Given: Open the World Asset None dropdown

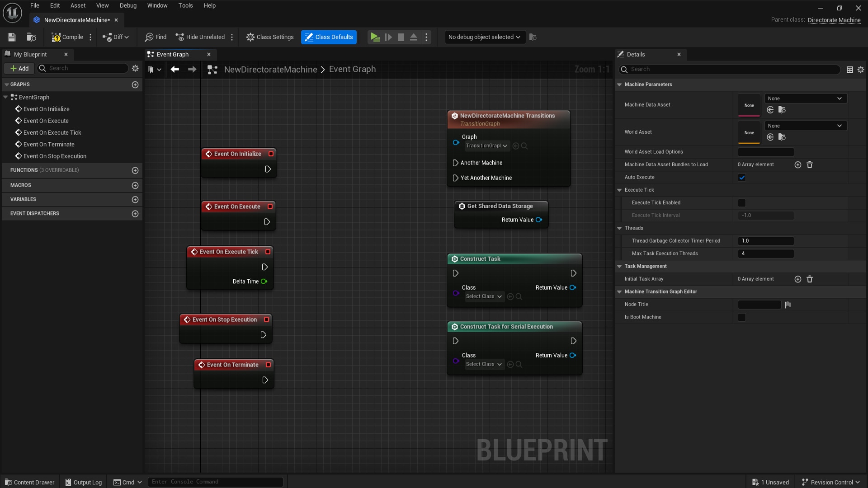Looking at the screenshot, I should pos(805,126).
